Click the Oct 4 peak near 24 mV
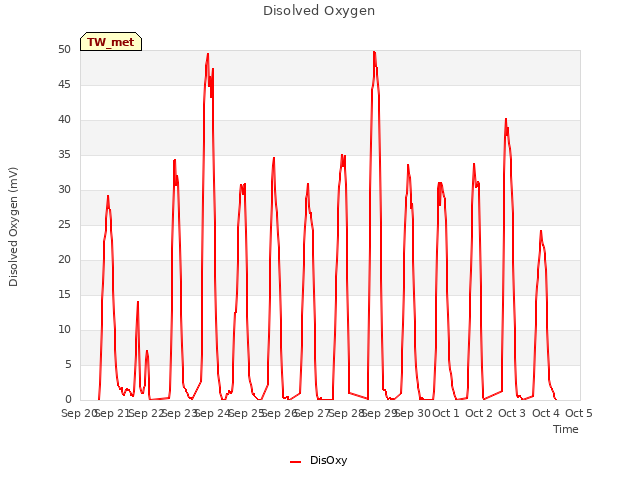This screenshot has width=640, height=480. click(x=541, y=231)
